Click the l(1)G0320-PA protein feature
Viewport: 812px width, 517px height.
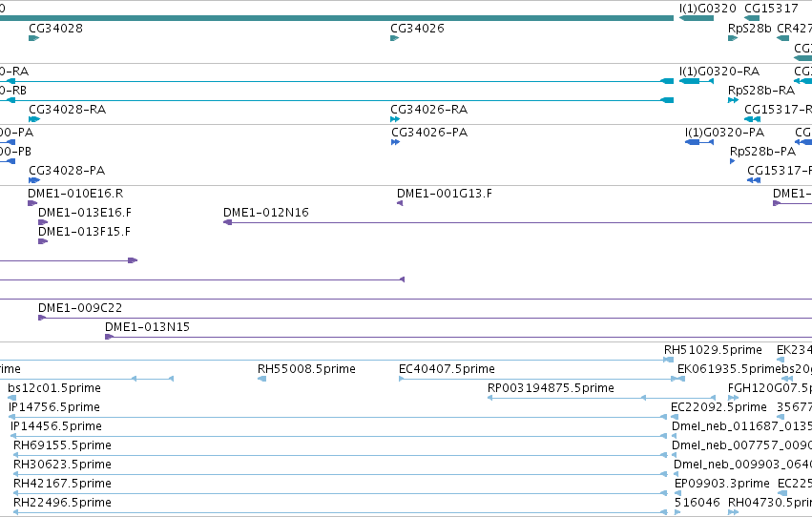pos(699,142)
